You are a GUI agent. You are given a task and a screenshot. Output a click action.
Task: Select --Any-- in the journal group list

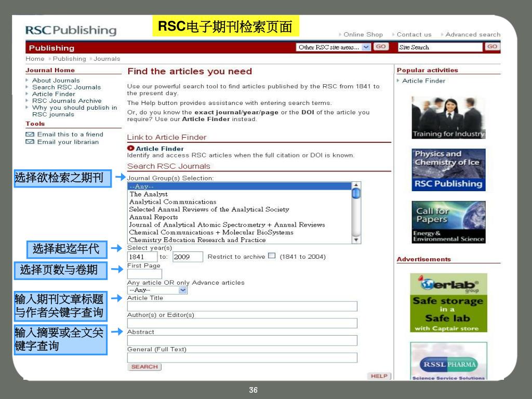point(240,187)
